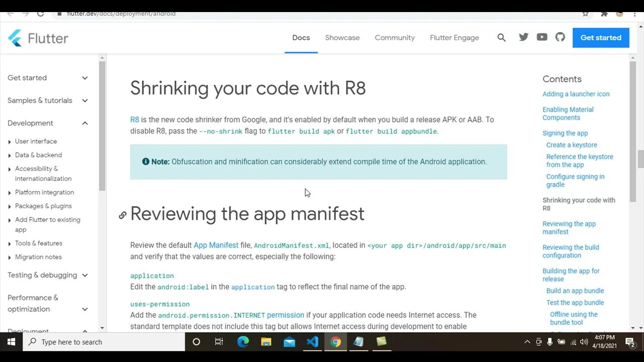644x362 pixels.
Task: Click the left sidebar scrollbar thumb
Action: (102, 126)
